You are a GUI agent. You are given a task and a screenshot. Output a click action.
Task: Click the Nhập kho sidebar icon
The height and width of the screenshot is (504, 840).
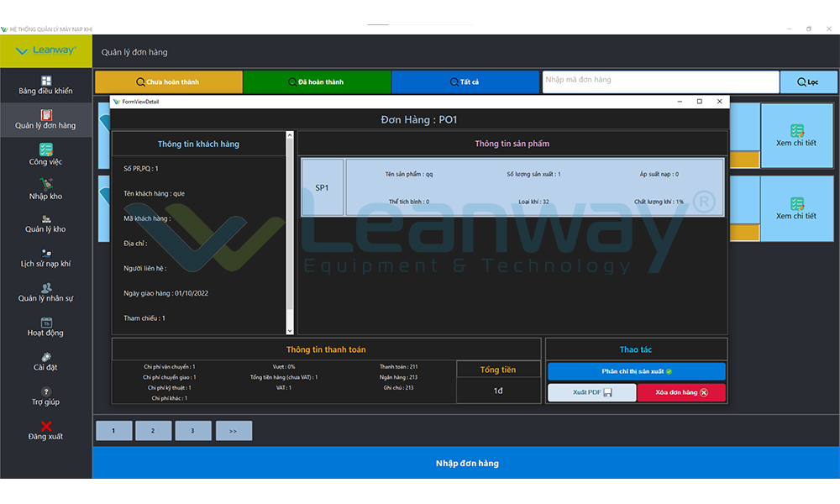coord(46,184)
